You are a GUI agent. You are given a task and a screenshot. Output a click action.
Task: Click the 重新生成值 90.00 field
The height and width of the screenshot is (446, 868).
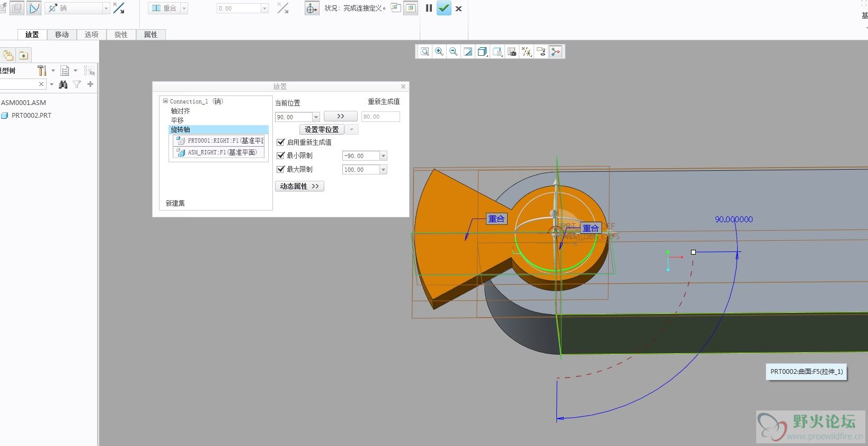click(x=380, y=117)
